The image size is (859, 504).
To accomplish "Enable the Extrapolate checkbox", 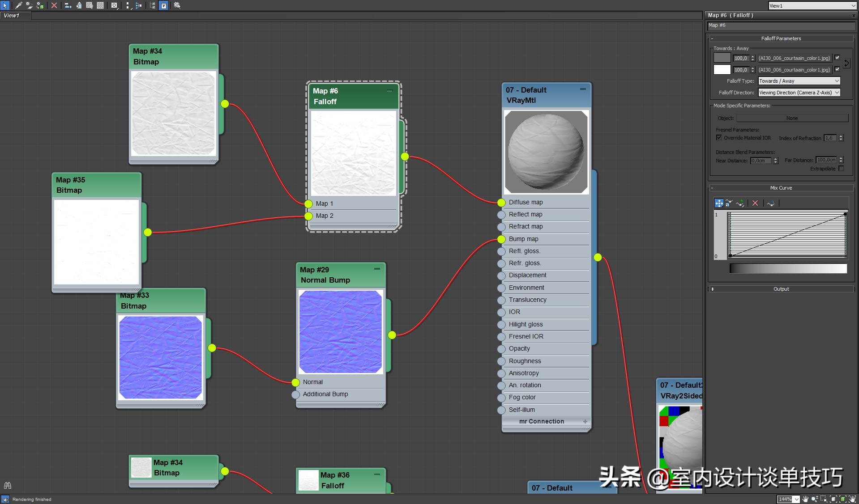I will [x=841, y=169].
